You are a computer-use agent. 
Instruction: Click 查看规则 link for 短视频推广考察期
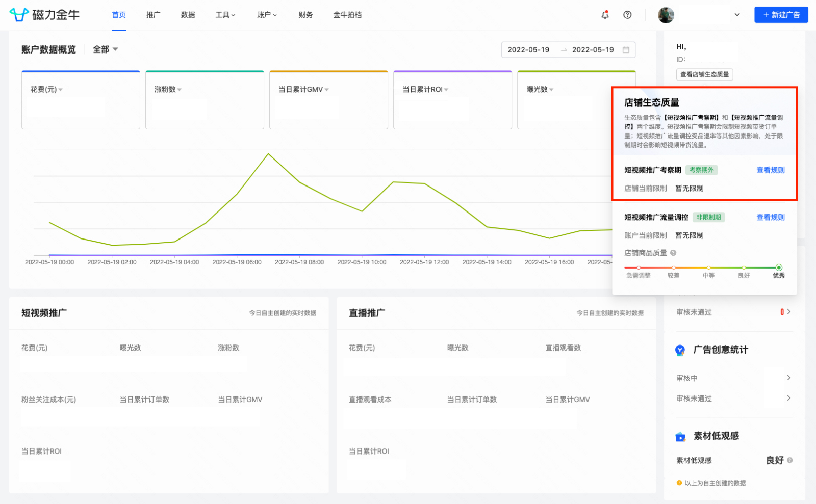[770, 170]
